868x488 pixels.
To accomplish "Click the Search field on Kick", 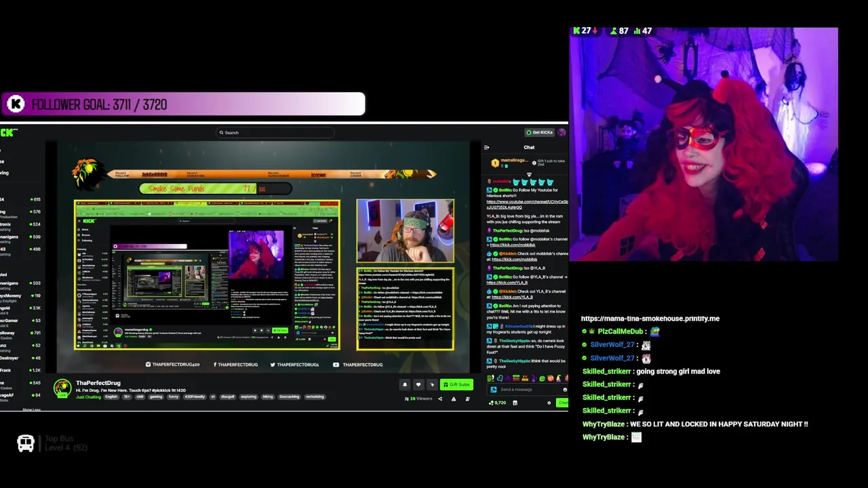I will coord(275,133).
